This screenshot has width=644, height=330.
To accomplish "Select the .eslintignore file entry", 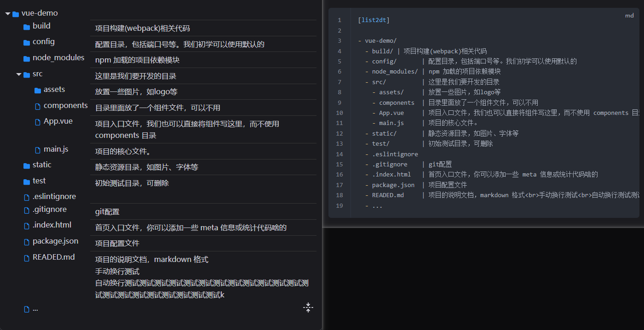I will click(x=54, y=197).
